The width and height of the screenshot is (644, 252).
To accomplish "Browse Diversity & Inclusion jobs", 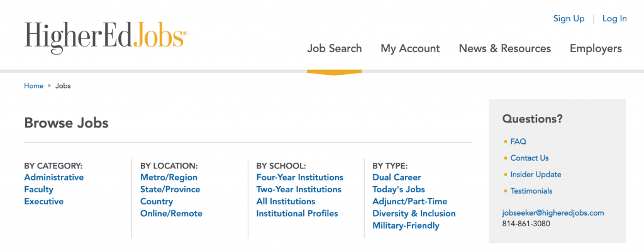I will click(x=414, y=214).
